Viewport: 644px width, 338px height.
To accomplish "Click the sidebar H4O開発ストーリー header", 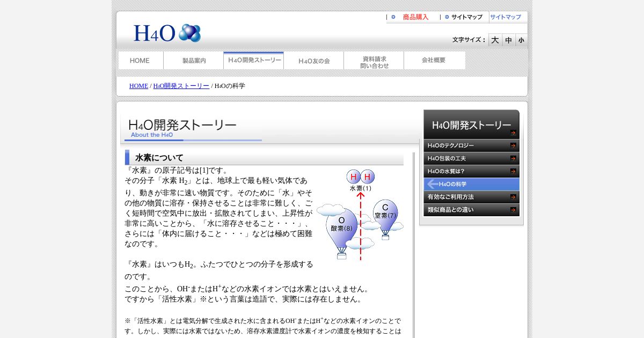I will click(471, 124).
